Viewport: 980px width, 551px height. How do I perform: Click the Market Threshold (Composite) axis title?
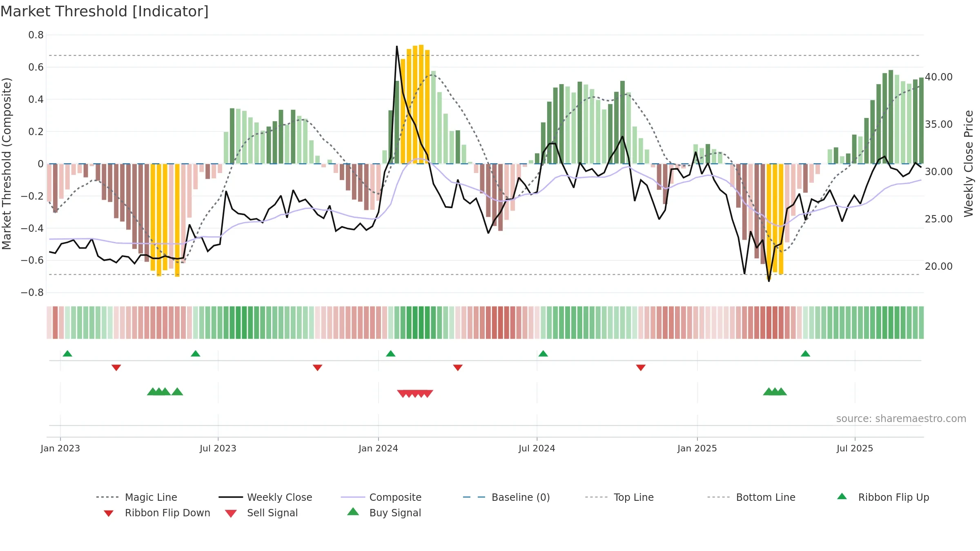7,163
